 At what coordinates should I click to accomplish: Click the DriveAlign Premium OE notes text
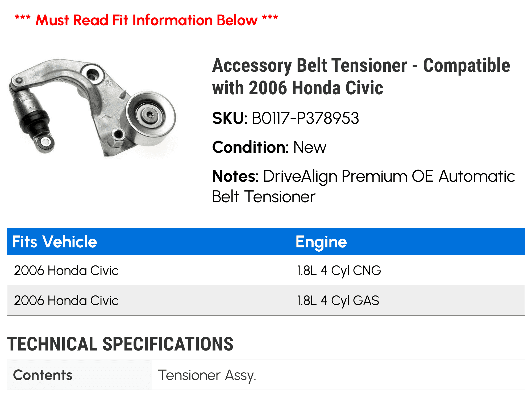point(363,186)
